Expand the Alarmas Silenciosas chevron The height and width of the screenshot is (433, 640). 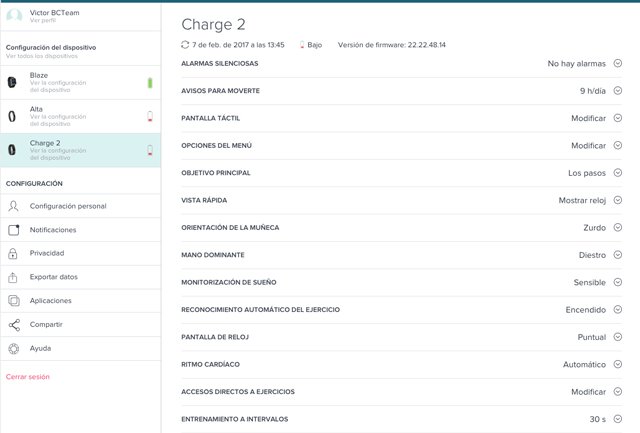click(618, 63)
